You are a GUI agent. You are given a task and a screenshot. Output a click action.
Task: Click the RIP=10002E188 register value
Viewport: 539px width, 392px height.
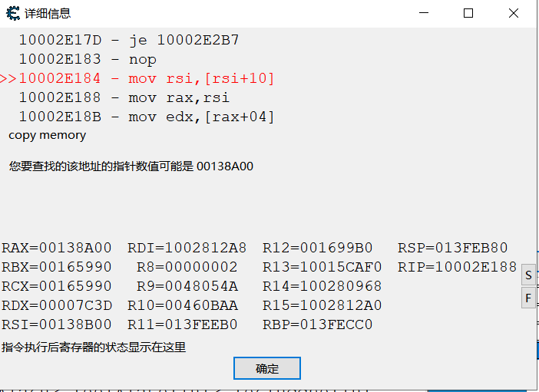[x=457, y=267]
